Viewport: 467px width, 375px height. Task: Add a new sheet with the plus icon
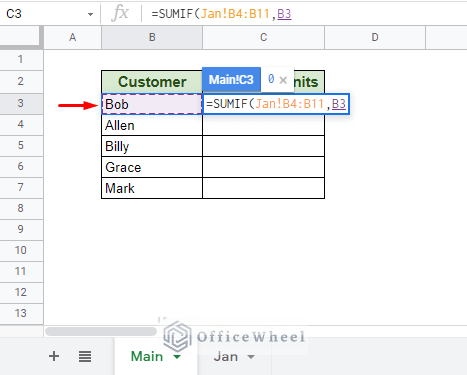54,356
